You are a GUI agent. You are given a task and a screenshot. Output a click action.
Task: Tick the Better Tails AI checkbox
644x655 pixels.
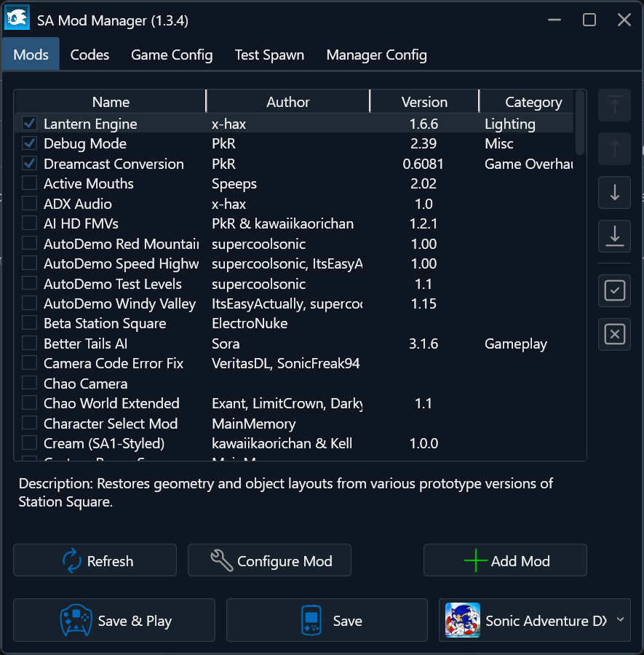pos(30,344)
